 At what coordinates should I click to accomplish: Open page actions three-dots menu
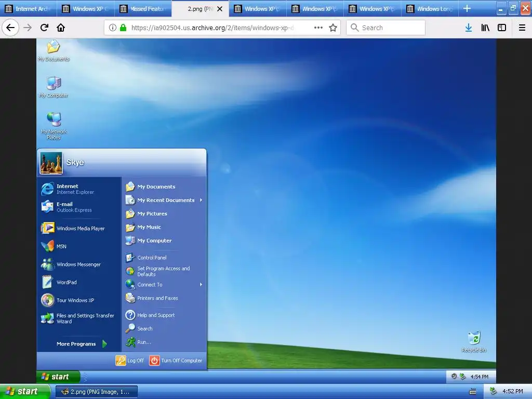pyautogui.click(x=318, y=28)
